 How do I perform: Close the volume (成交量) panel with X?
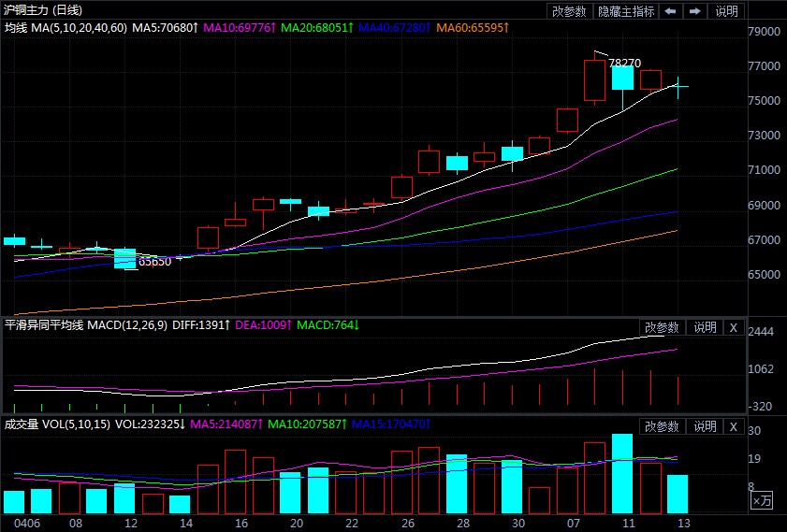(734, 426)
